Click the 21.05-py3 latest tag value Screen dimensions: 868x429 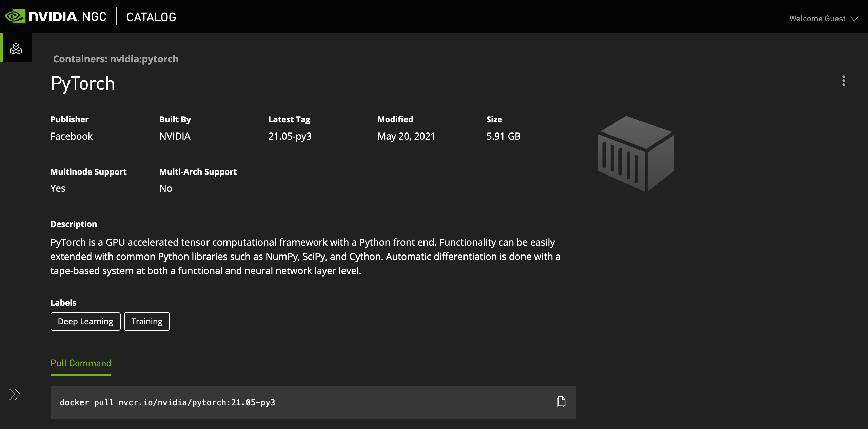[290, 136]
